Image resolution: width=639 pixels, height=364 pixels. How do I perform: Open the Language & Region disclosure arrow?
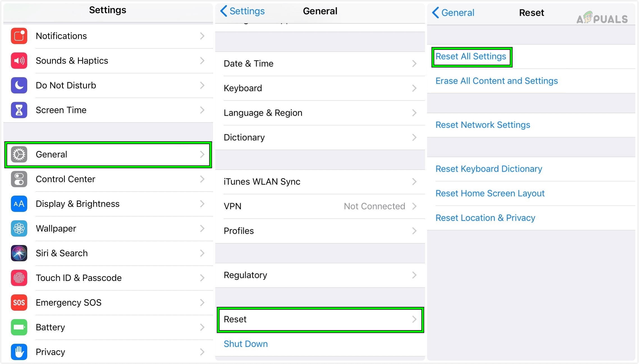coord(414,113)
